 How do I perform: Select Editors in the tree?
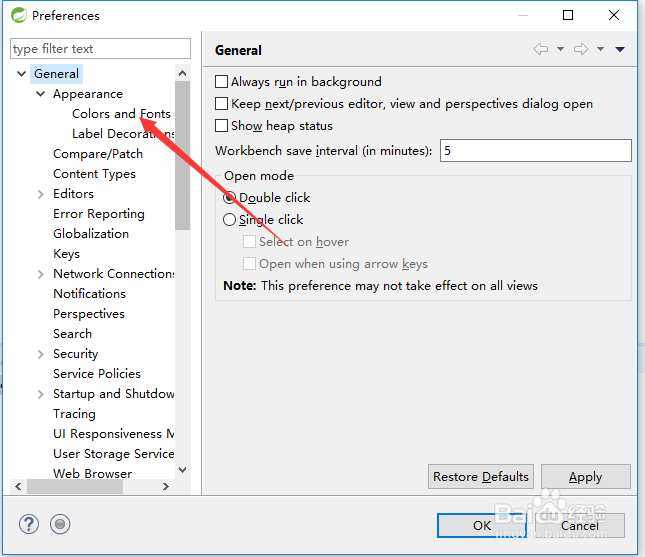(x=74, y=194)
